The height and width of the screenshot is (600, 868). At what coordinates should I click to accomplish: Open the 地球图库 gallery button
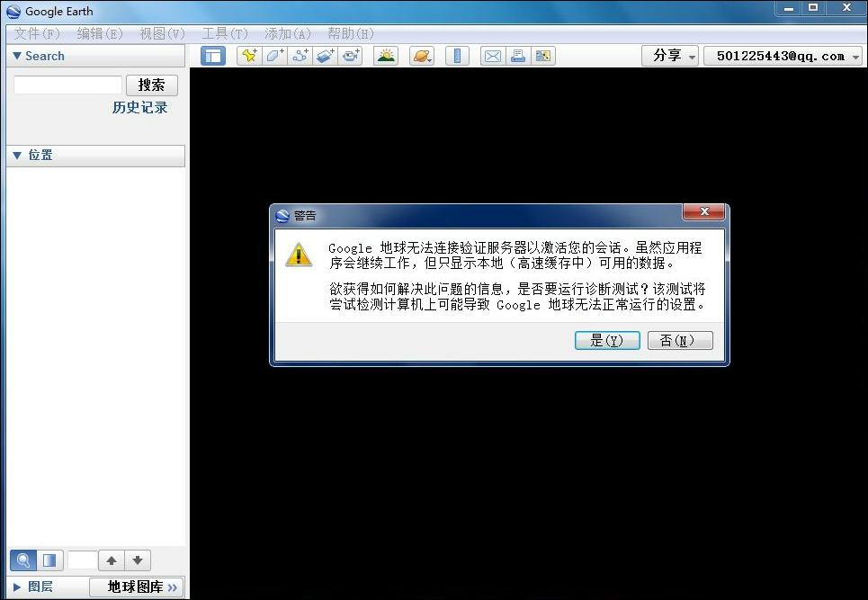136,587
